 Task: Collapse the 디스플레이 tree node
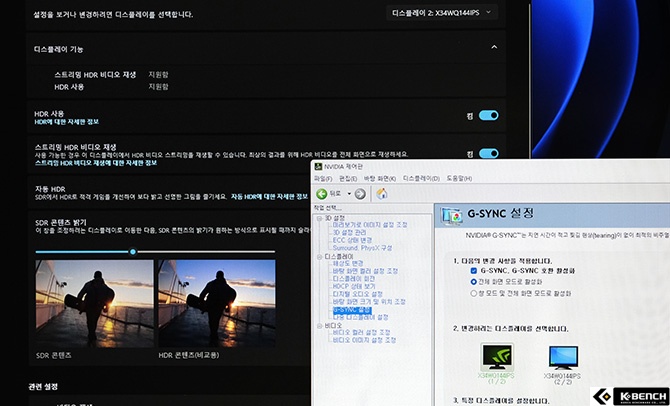pos(319,257)
